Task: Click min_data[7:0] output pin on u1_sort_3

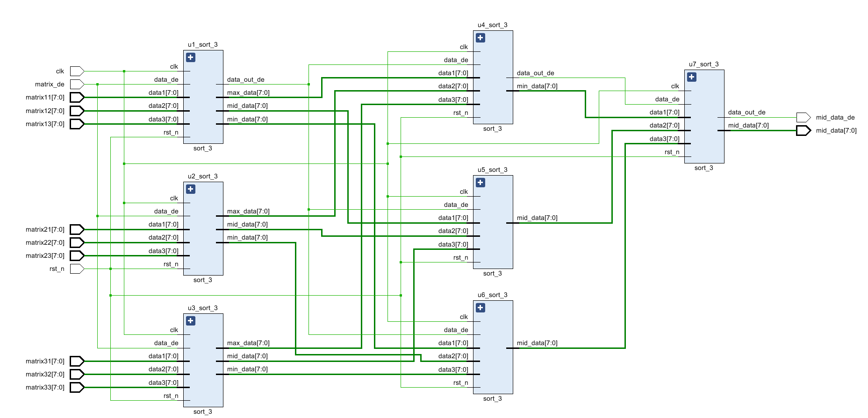Action: (247, 120)
